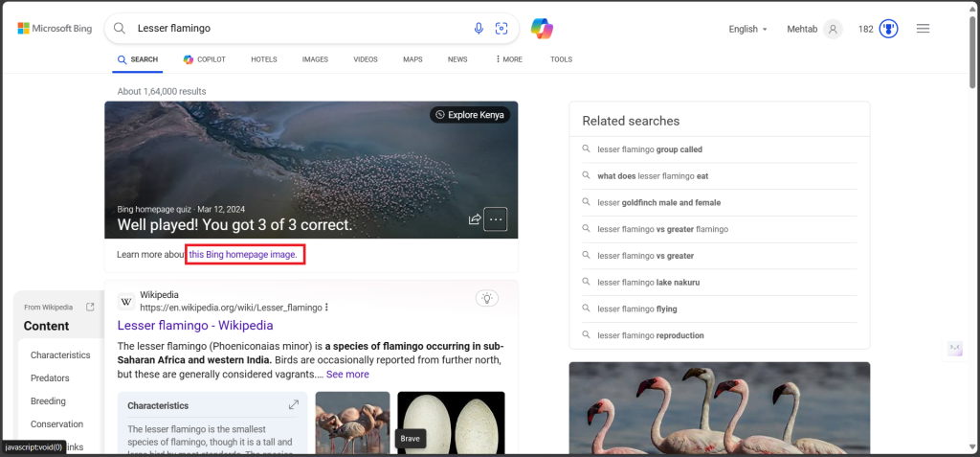Open visual search camera icon

[x=501, y=29]
